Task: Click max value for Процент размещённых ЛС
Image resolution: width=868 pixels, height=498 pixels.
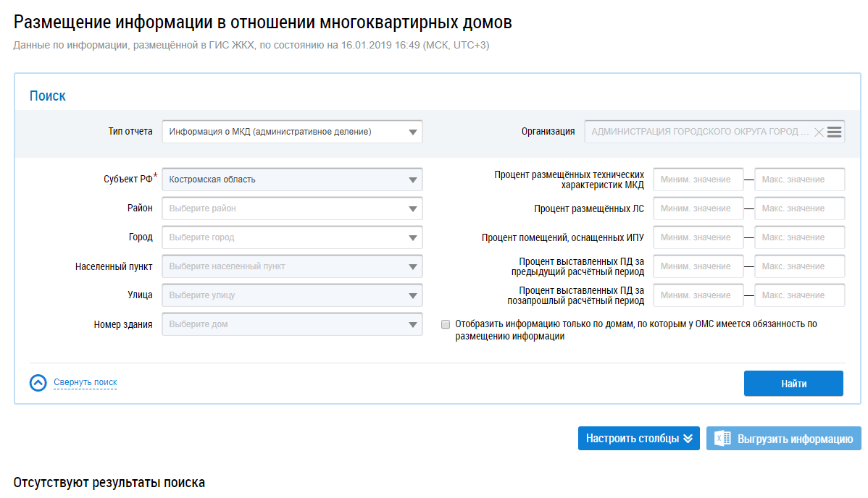Action: (x=799, y=208)
